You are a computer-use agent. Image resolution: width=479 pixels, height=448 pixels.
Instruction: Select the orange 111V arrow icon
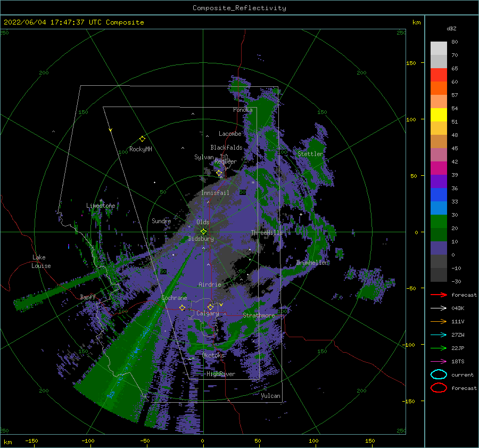click(439, 321)
